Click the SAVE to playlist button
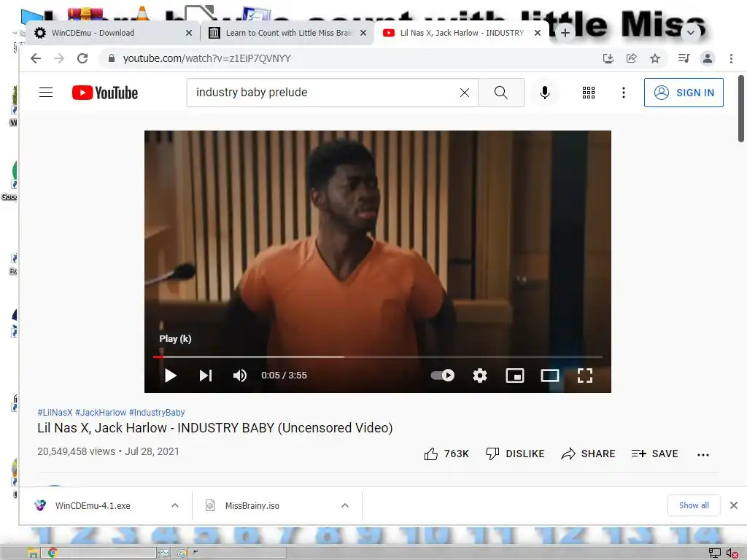 tap(654, 454)
